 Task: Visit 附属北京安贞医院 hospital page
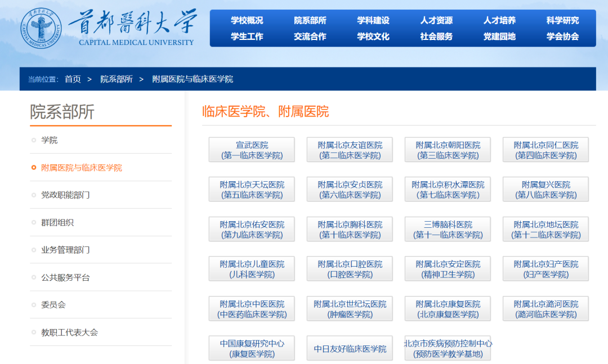(350, 190)
